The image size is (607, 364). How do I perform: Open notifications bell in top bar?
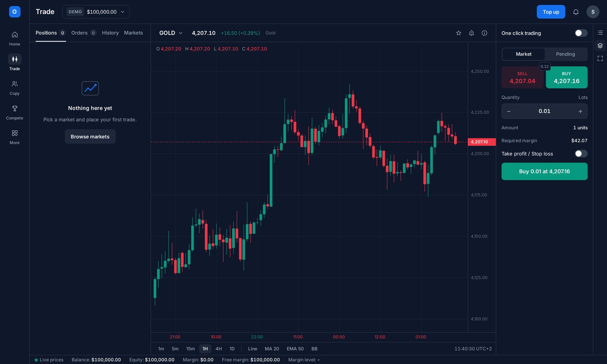pos(576,12)
